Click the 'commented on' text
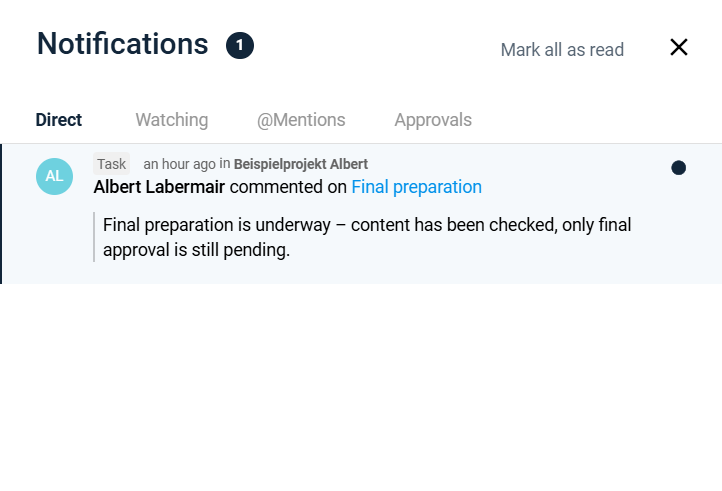The height and width of the screenshot is (491, 722). coord(288,187)
